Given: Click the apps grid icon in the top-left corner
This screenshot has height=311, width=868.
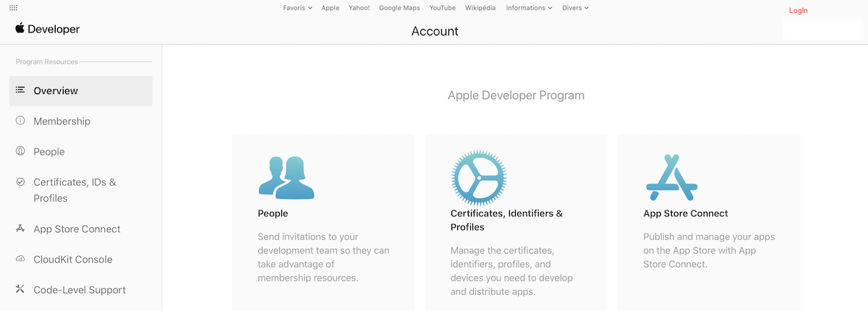Looking at the screenshot, I should pyautogui.click(x=13, y=7).
